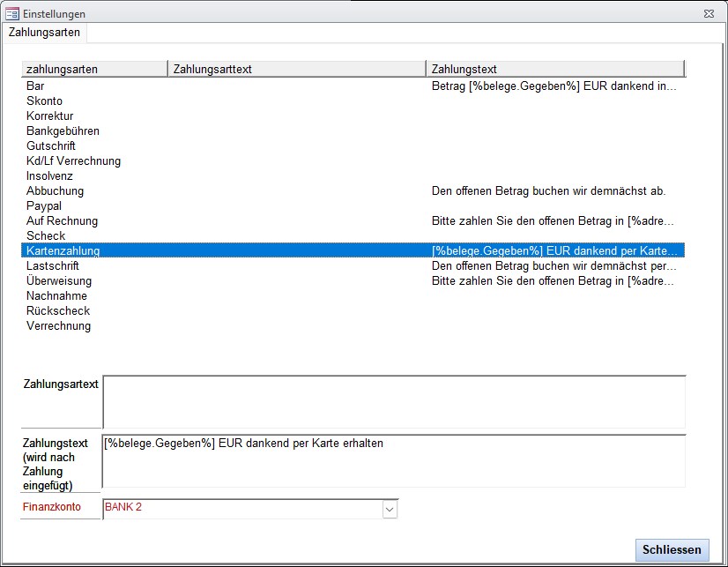The height and width of the screenshot is (567, 728).
Task: Pick Überweisung from the payment list
Action: [59, 281]
